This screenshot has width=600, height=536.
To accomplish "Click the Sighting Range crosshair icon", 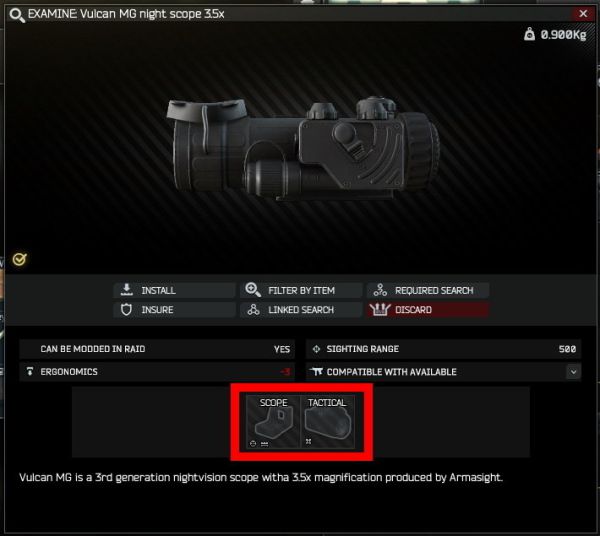I will tap(316, 349).
